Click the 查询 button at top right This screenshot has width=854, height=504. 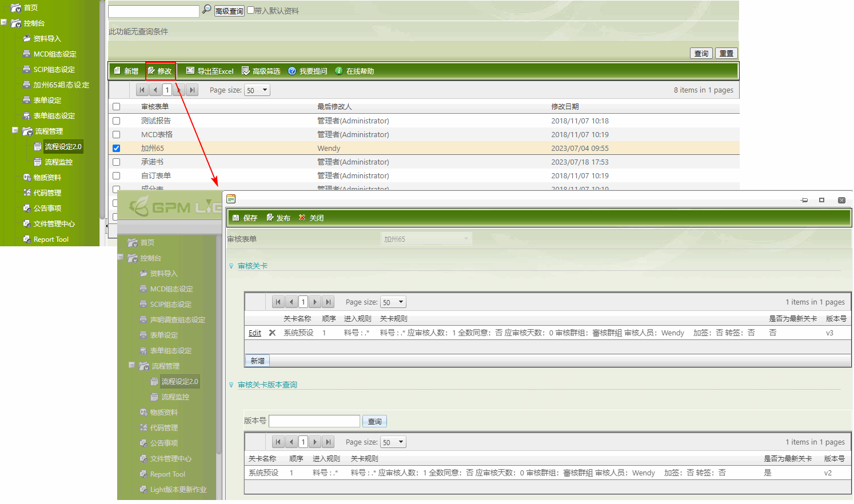tap(701, 53)
